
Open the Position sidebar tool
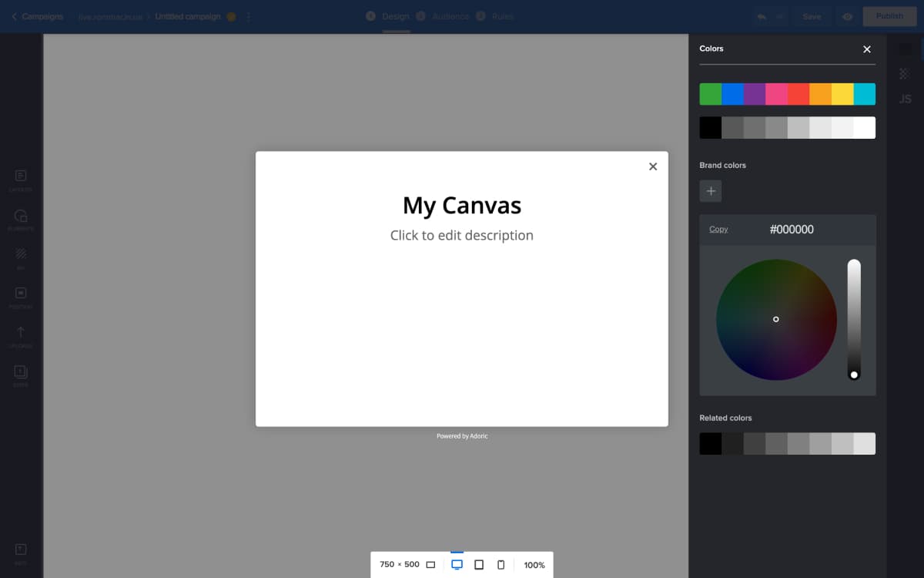click(x=21, y=297)
